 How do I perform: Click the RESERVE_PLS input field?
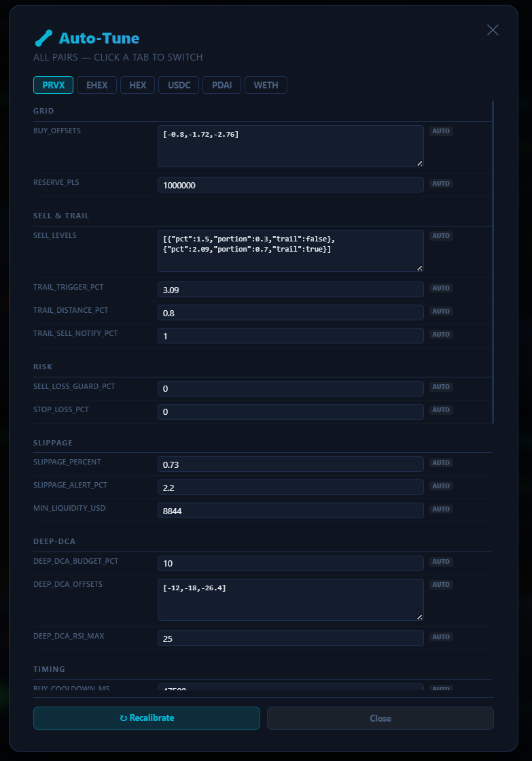click(291, 184)
